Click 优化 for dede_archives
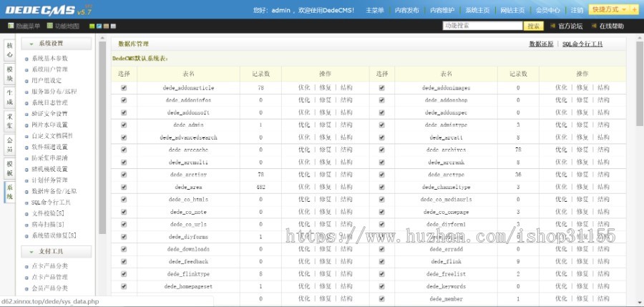This screenshot has width=644, height=307. click(x=561, y=150)
